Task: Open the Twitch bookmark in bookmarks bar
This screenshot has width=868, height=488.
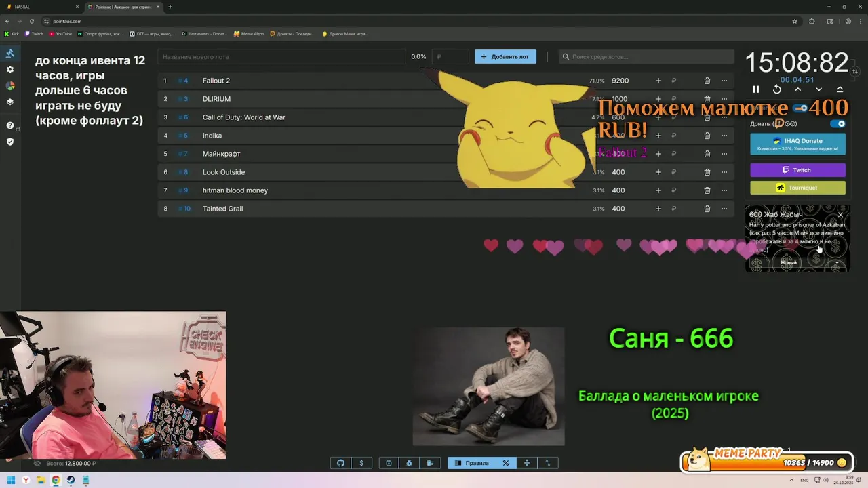Action: pyautogui.click(x=34, y=33)
